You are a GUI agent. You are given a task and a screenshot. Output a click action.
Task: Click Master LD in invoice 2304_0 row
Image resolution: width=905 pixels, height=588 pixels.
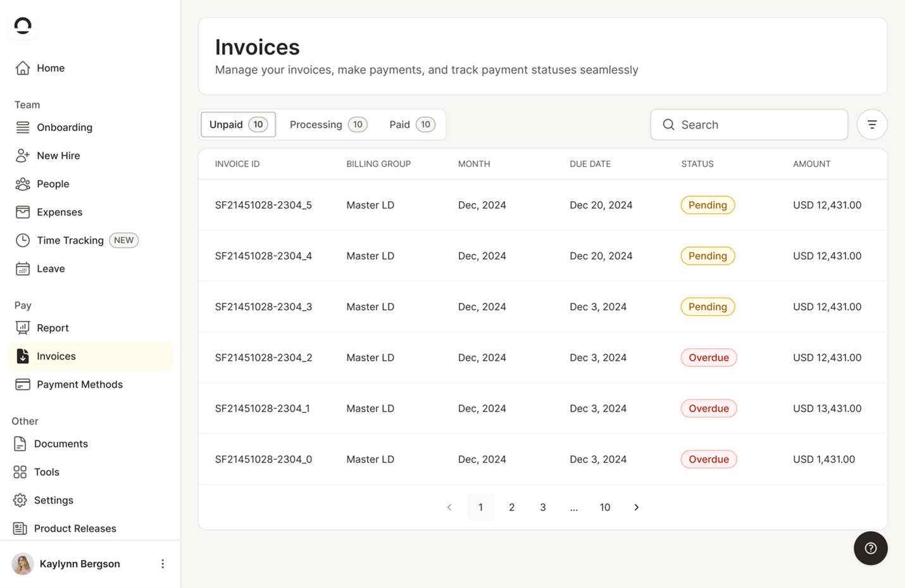[370, 460]
